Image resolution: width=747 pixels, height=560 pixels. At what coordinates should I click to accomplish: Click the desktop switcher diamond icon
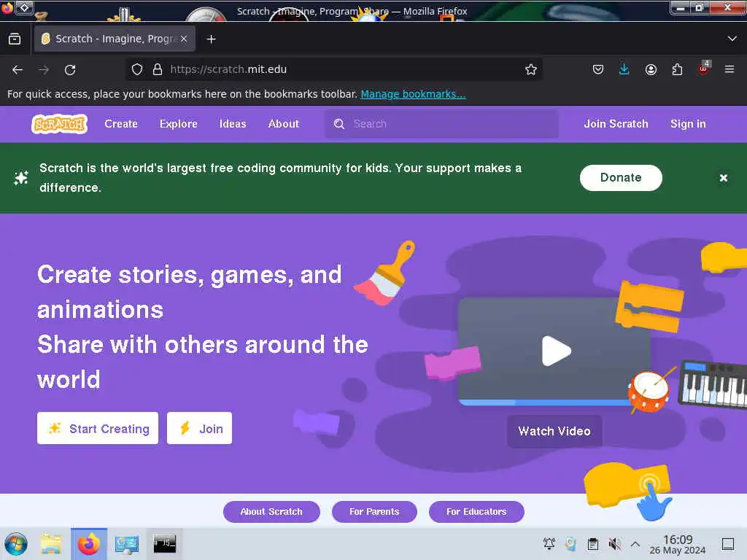tap(25, 7)
